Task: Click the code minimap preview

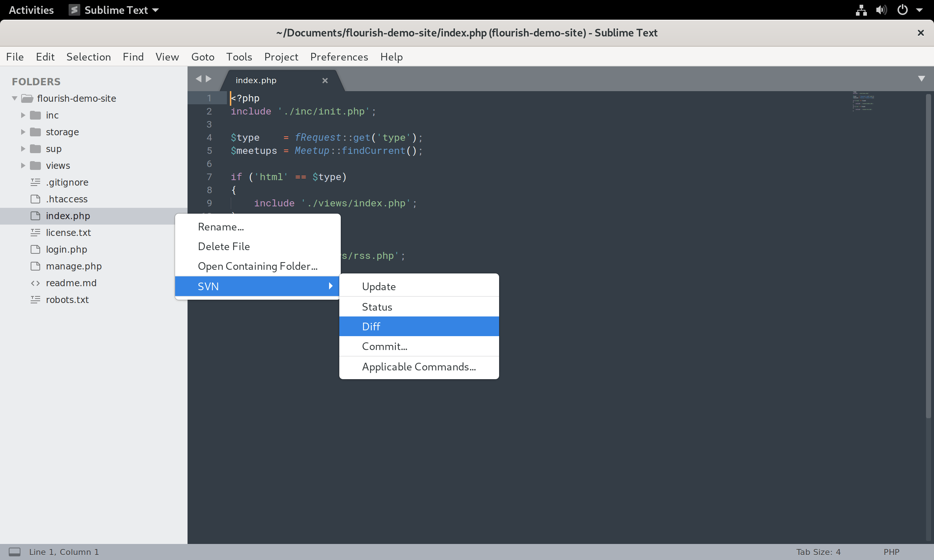Action: coord(862,101)
